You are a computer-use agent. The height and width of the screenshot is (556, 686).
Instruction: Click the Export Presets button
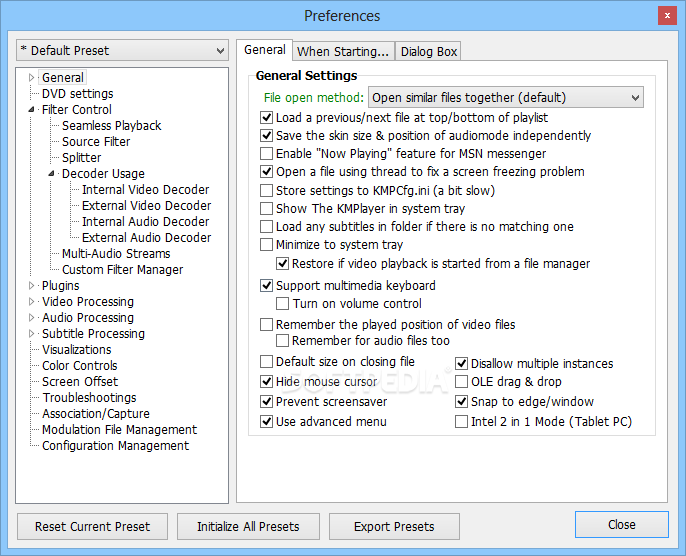click(x=394, y=526)
